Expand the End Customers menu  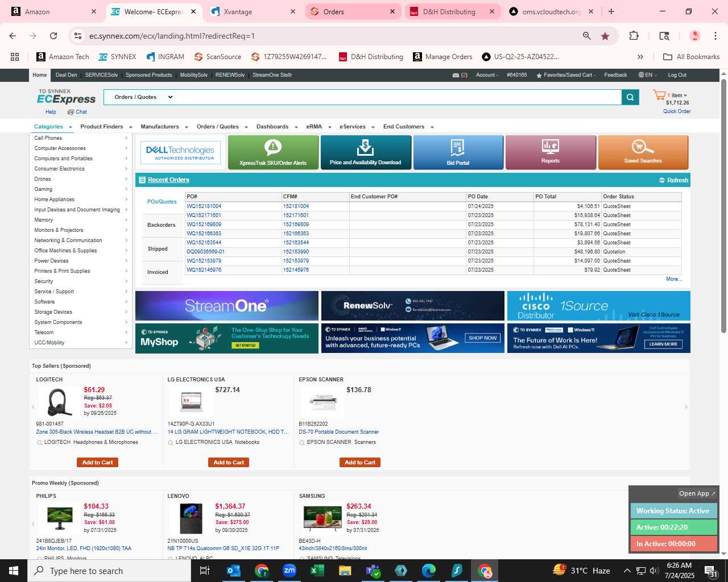click(x=408, y=127)
